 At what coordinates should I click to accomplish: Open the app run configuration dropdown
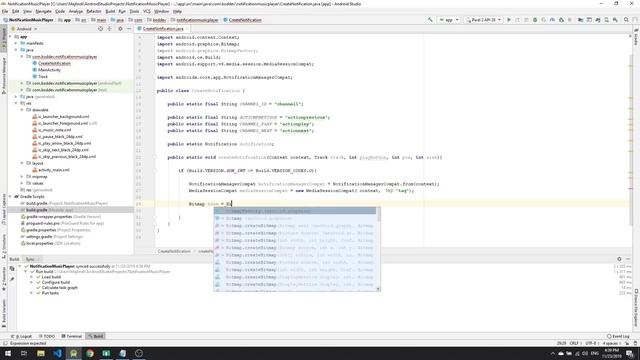point(449,20)
